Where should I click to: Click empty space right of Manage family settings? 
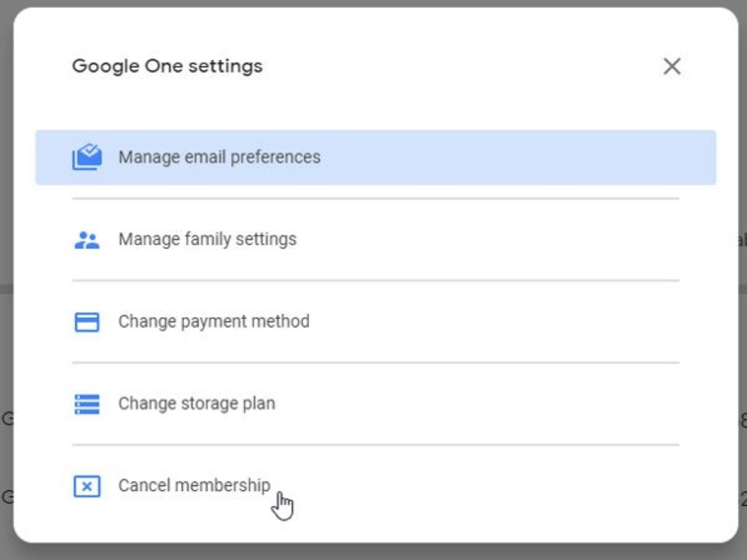click(x=498, y=240)
